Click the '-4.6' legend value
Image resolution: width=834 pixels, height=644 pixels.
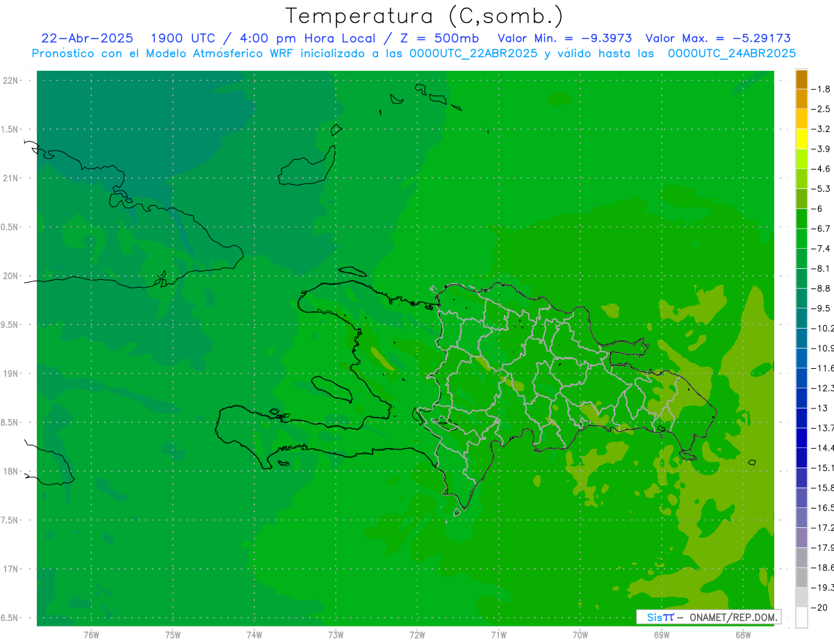pyautogui.click(x=821, y=169)
